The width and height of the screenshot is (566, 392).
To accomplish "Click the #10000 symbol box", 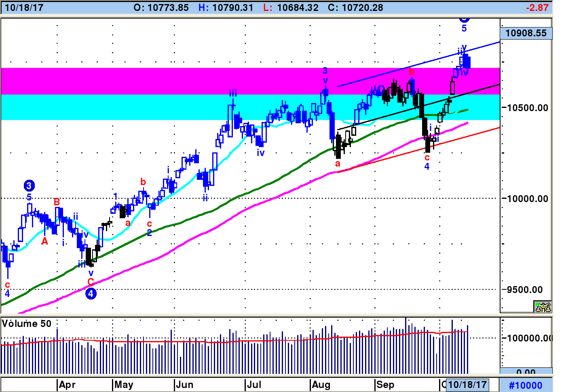I will click(526, 385).
